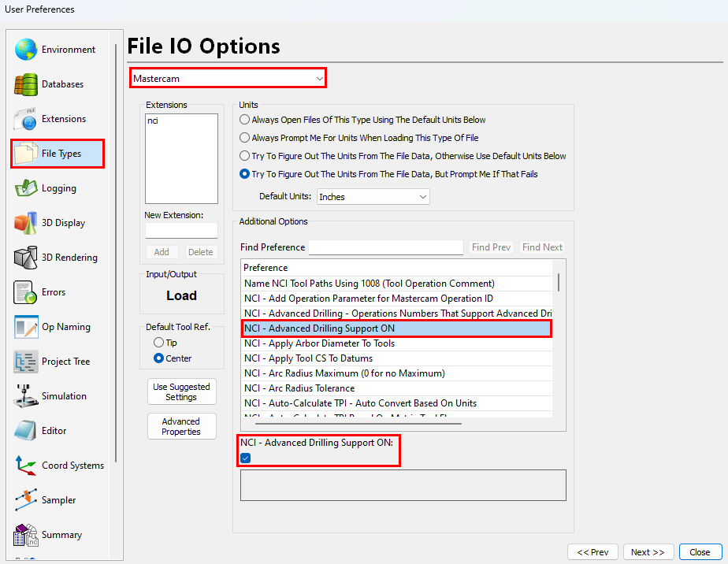
Task: Select NCI Add Operation Parameter row
Action: click(397, 299)
